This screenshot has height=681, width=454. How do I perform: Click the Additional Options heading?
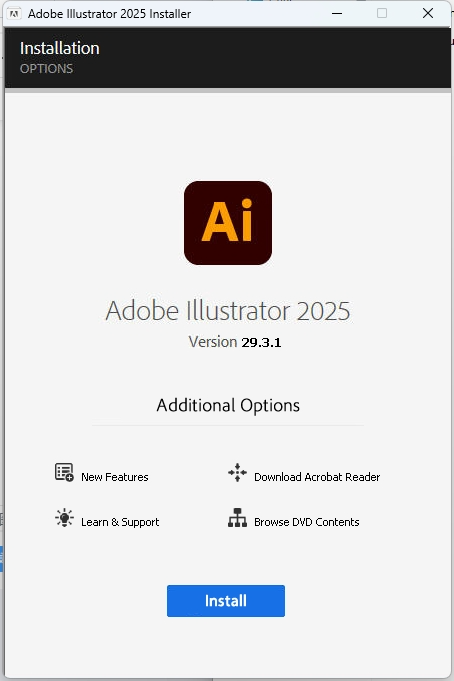(228, 406)
